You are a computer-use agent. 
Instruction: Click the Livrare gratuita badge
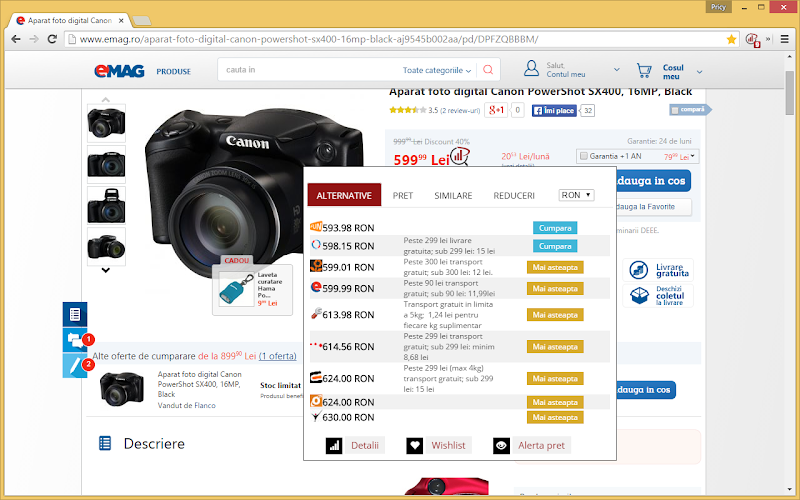[658, 270]
